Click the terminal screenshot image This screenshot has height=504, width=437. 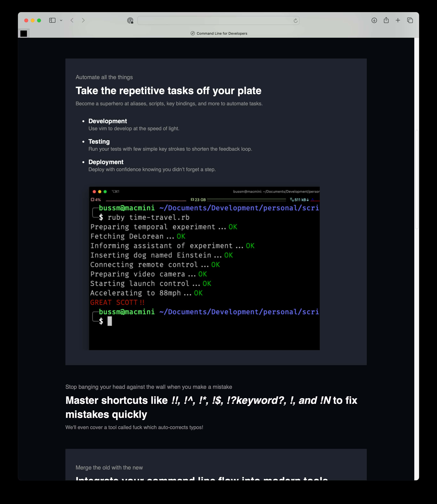(x=204, y=268)
